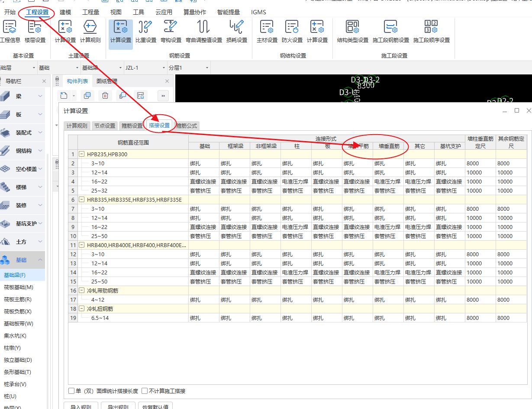Click the 导出规则 button

tap(118, 406)
